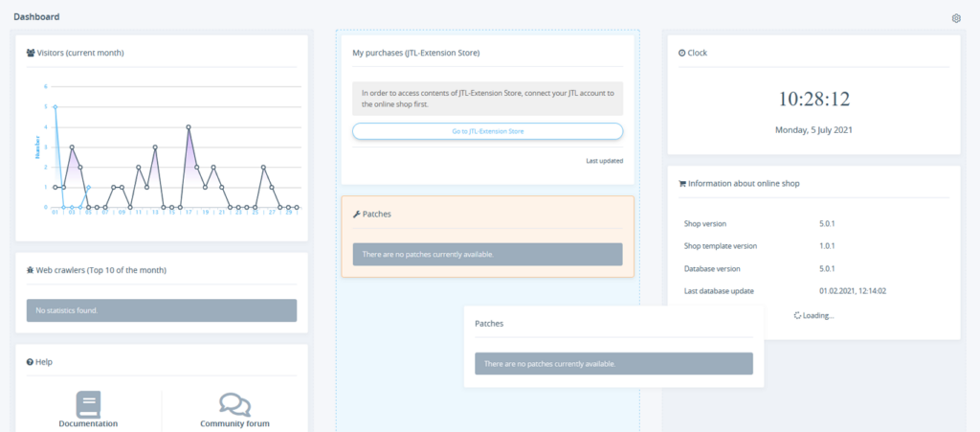Click the blue chart point at value 5
This screenshot has width=980, height=432.
[x=55, y=107]
